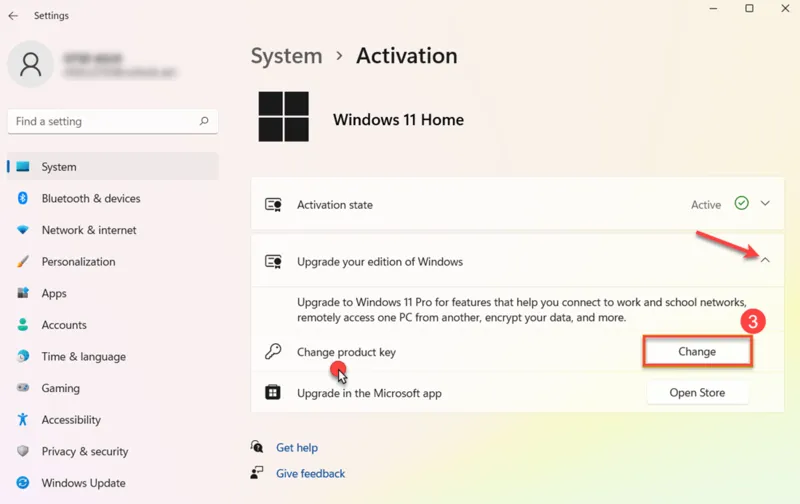This screenshot has width=800, height=504.
Task: Click the green Active checkmark icon
Action: (741, 203)
